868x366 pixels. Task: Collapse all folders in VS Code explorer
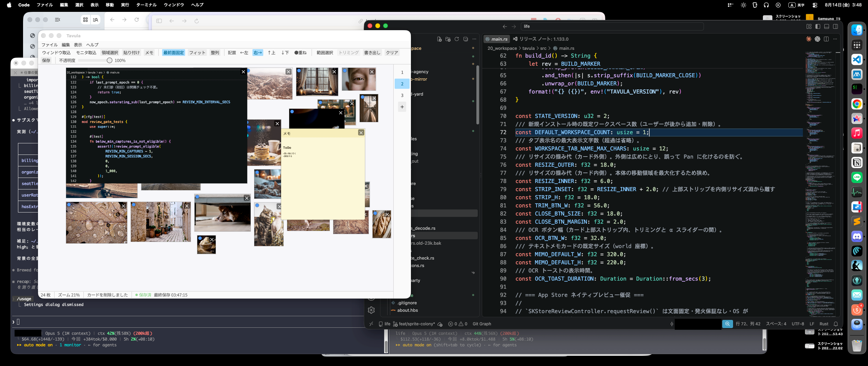[x=466, y=39]
